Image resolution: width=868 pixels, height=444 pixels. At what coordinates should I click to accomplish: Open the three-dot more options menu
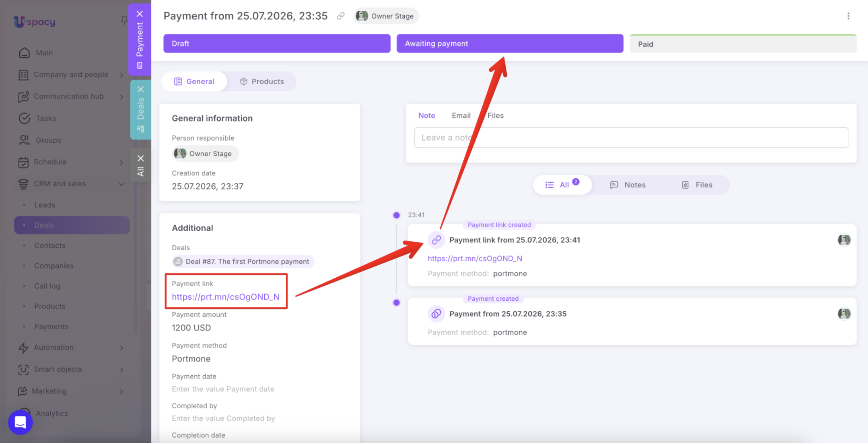(848, 16)
